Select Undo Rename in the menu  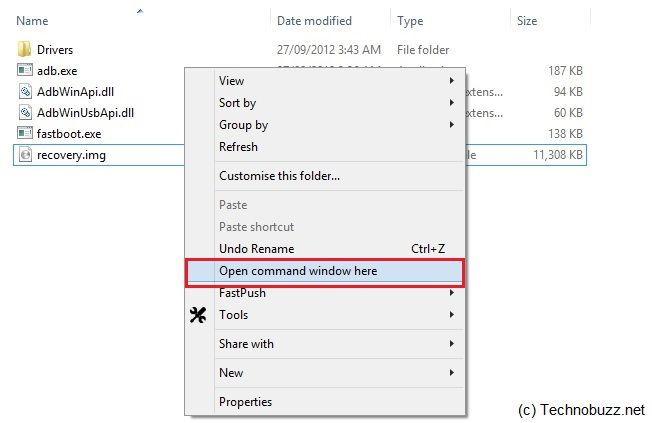pyautogui.click(x=257, y=249)
